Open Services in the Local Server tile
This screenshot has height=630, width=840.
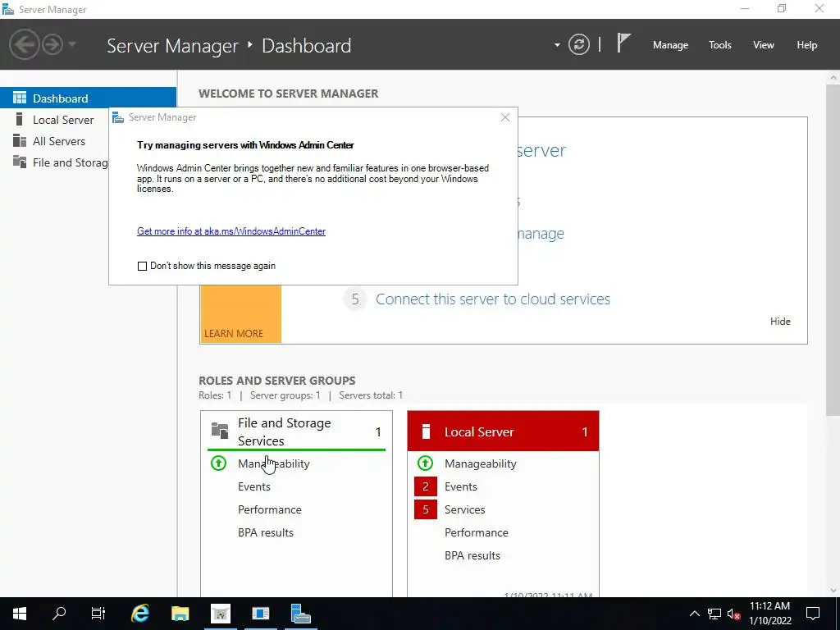click(464, 509)
